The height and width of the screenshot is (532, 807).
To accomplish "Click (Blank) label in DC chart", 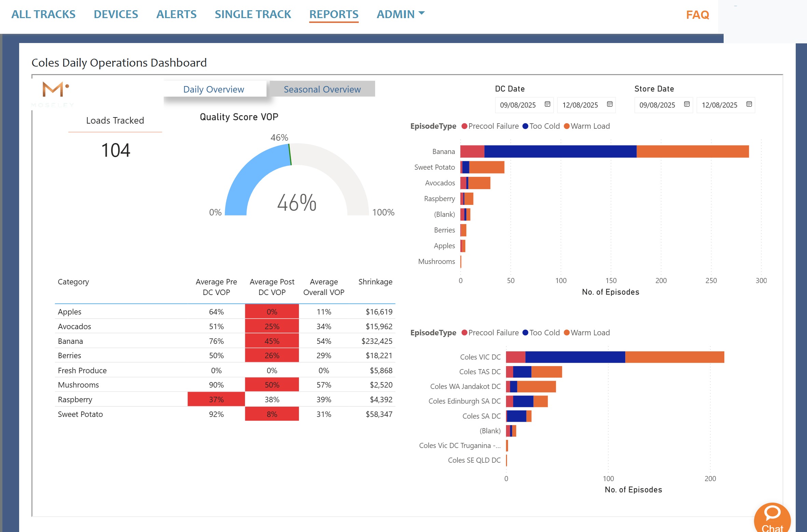I will pos(490,431).
